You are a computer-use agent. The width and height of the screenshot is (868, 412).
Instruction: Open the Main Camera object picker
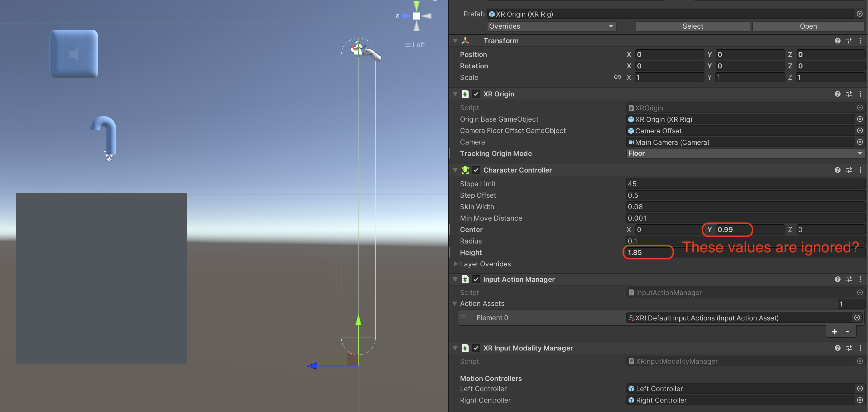(860, 142)
